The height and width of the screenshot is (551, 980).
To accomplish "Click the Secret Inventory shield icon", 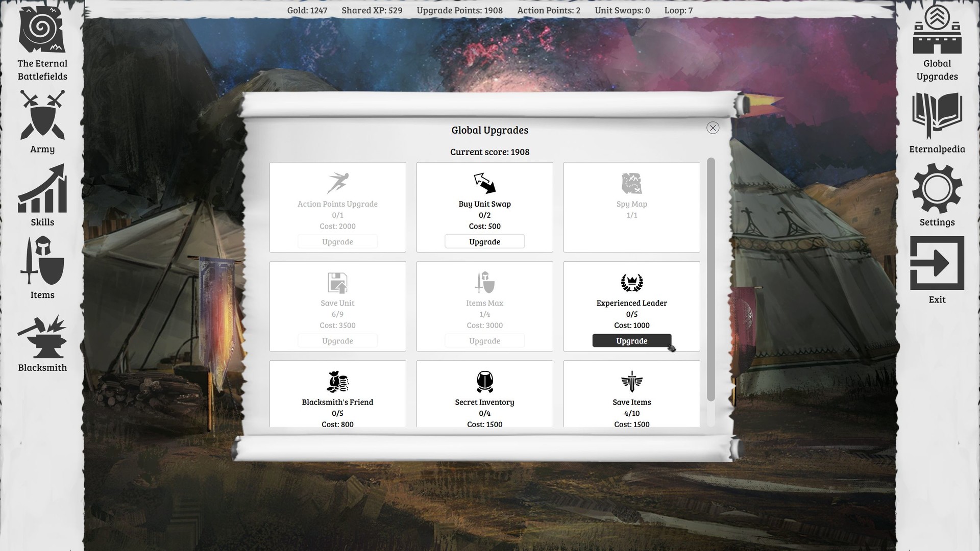I will click(x=484, y=382).
